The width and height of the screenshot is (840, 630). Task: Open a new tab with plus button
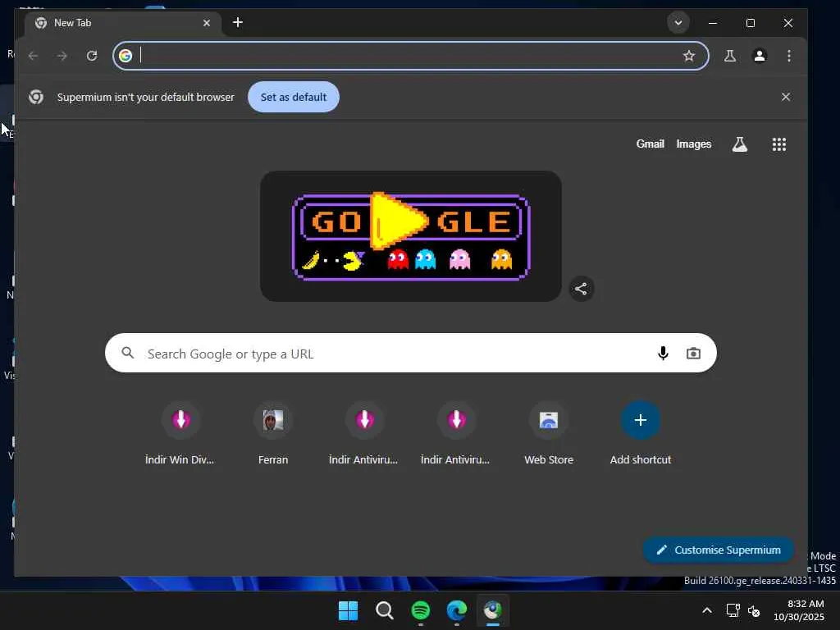pos(238,22)
